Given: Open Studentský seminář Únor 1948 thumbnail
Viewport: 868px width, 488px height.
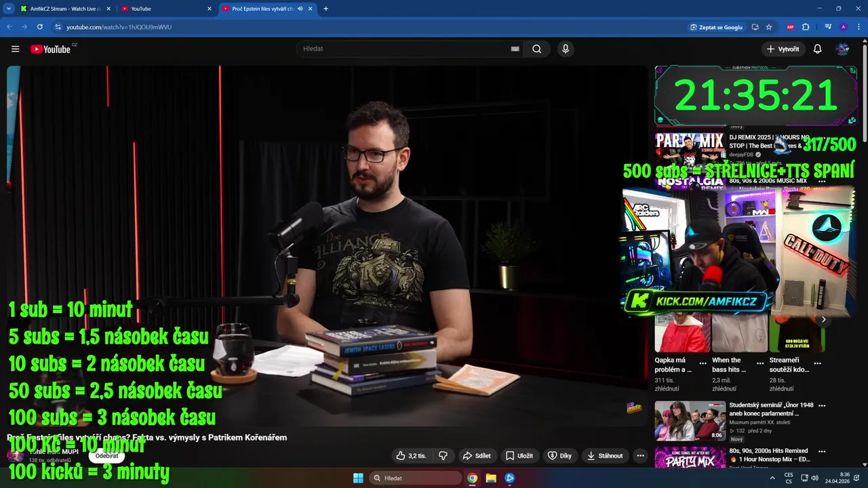Looking at the screenshot, I should click(690, 421).
